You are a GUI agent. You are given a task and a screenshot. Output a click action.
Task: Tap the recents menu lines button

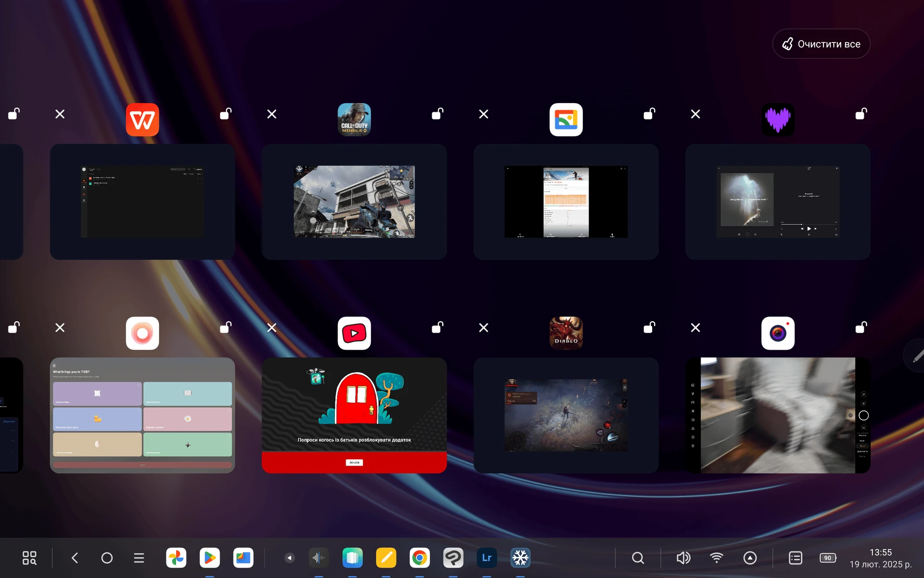click(x=139, y=558)
